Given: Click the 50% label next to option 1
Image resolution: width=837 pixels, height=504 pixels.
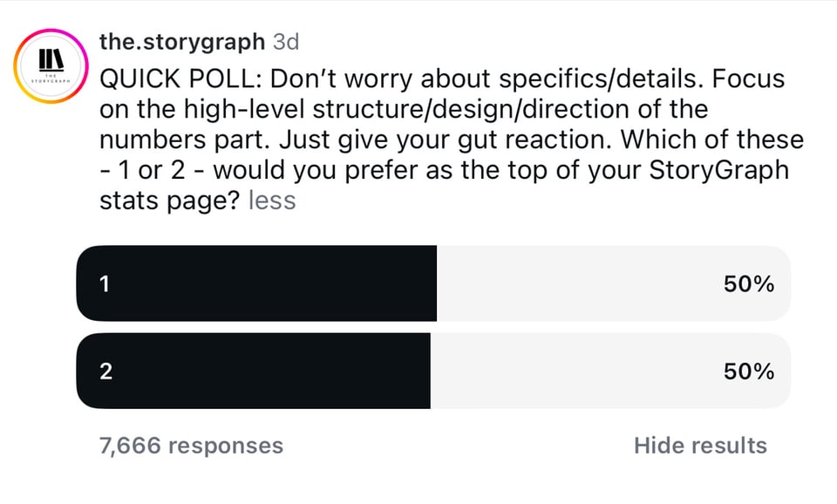Looking at the screenshot, I should 747,283.
